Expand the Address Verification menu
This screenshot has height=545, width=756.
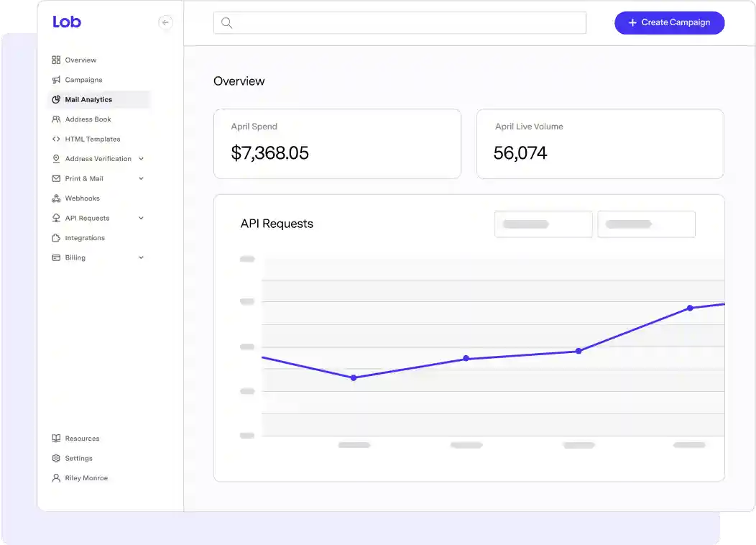pos(141,158)
